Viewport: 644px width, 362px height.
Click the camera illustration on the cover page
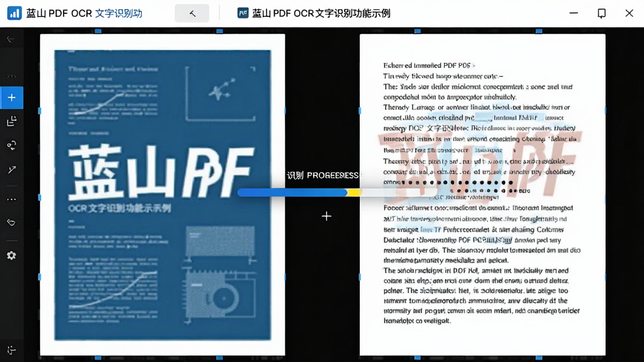221,295
